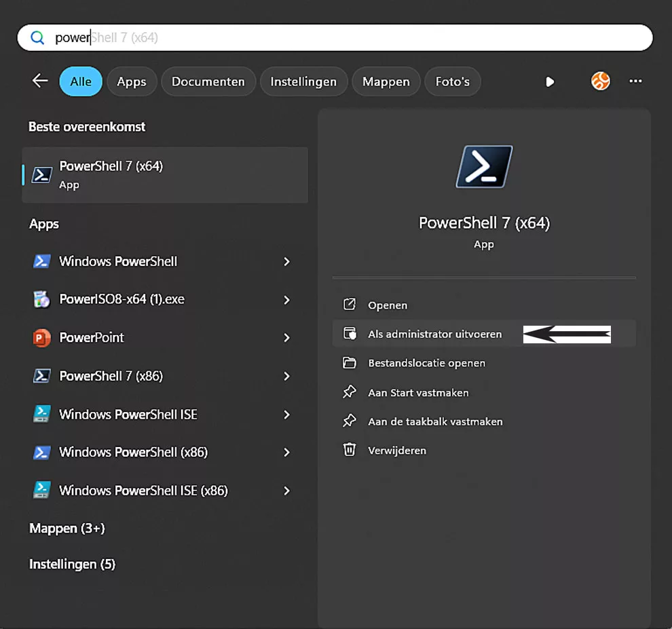Click the PowerShell 7 (x64) preview title

[484, 223]
